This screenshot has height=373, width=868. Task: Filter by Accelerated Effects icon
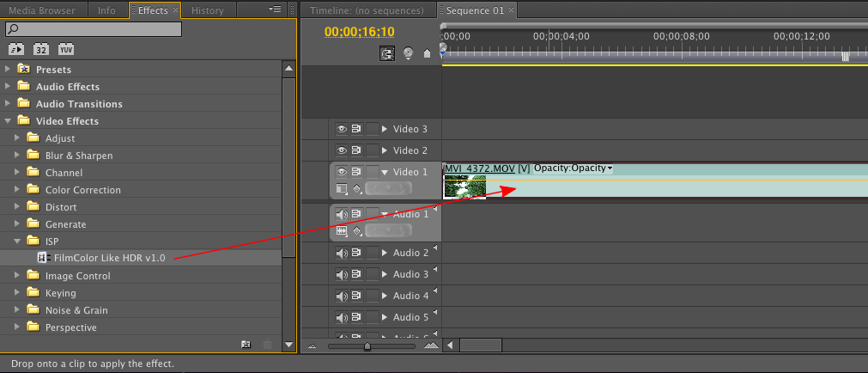(16, 49)
